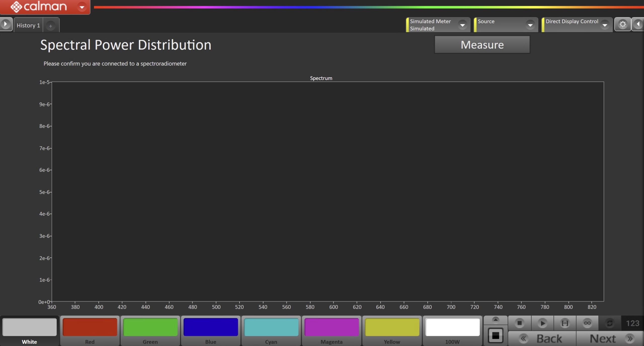
Task: Toggle the 123 numeric display button
Action: (x=632, y=323)
